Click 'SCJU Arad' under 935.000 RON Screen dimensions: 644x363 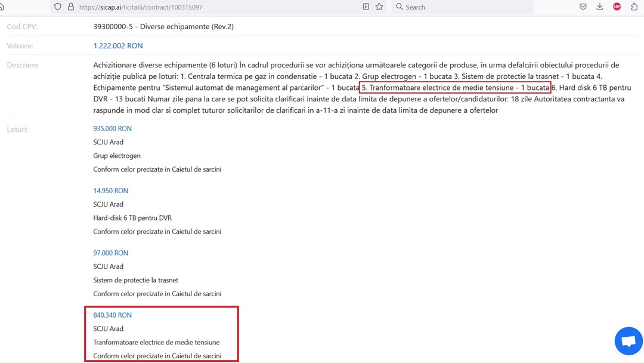108,142
